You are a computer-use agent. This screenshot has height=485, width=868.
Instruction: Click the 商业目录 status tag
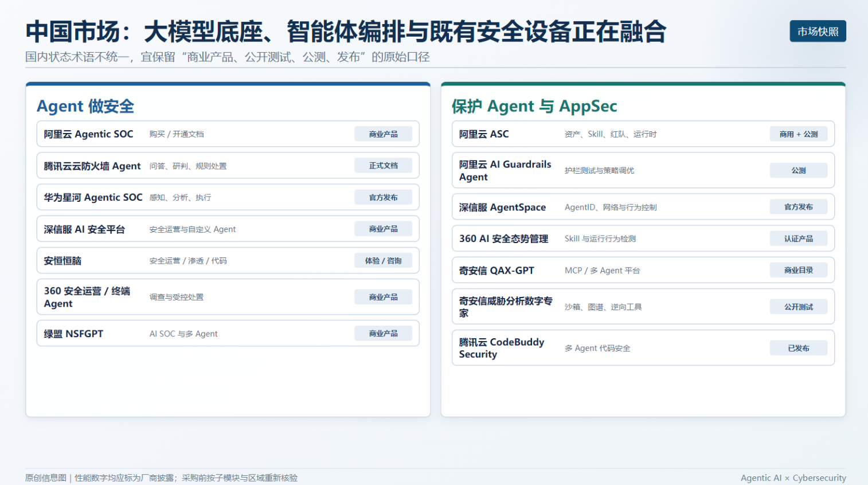tap(799, 270)
